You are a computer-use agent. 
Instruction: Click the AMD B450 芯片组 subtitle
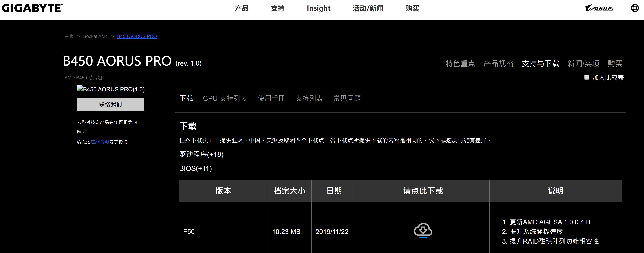coord(83,78)
